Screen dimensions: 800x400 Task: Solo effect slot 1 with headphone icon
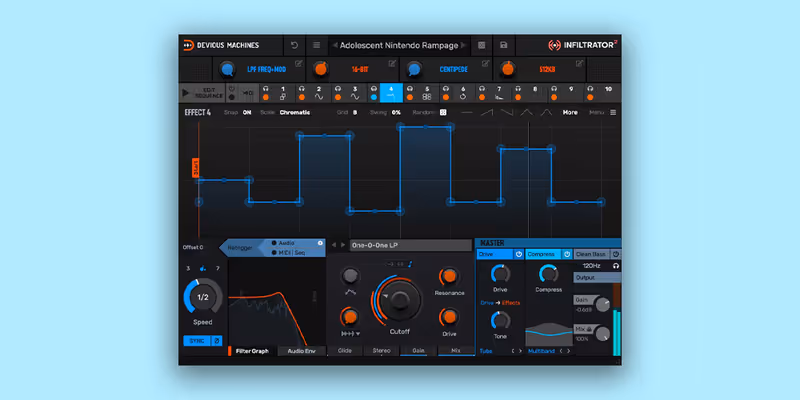point(266,89)
